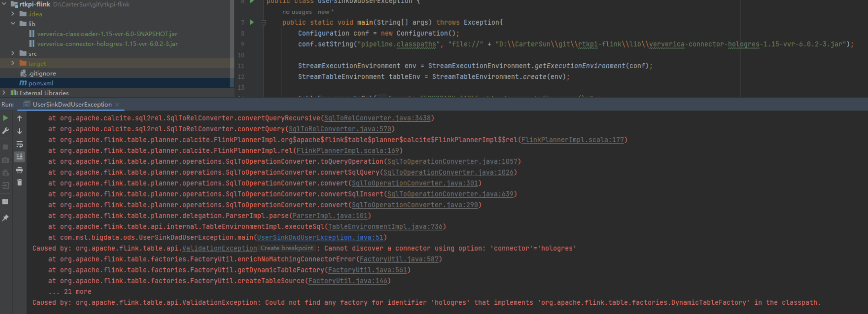This screenshot has height=314, width=868.
Task: Select the UserSinkDwdUserException run tab
Action: pos(72,104)
